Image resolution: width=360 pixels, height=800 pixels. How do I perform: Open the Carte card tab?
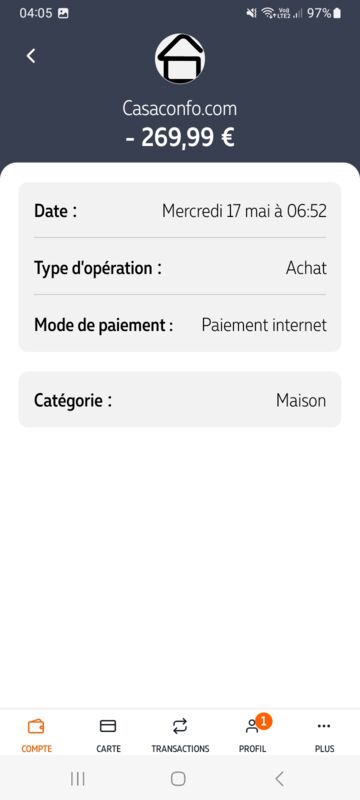click(108, 735)
